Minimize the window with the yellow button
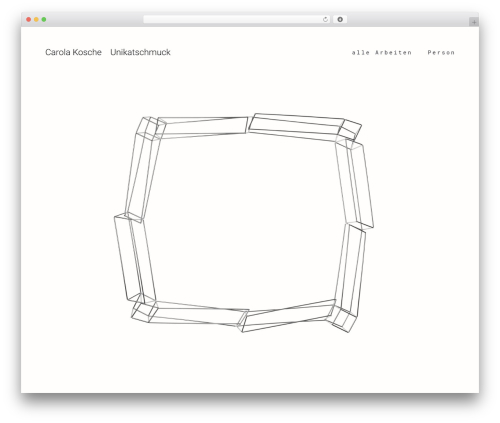The image size is (500, 423). [x=36, y=19]
